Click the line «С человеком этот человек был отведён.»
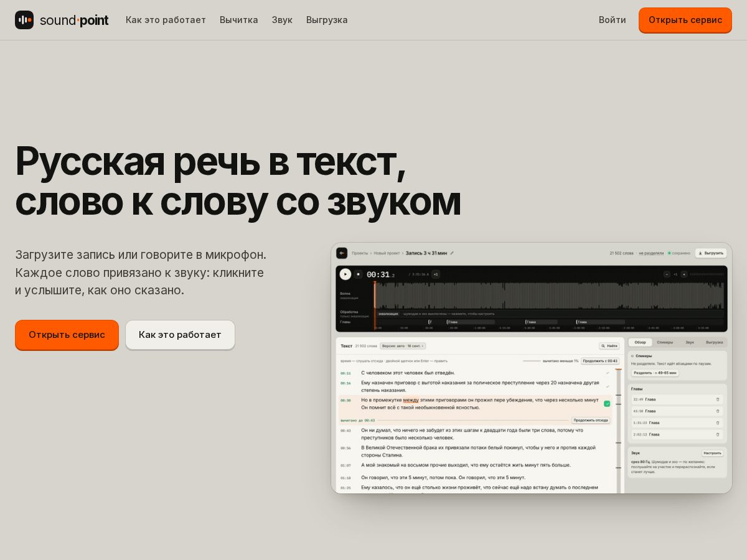The image size is (747, 560). 408,373
